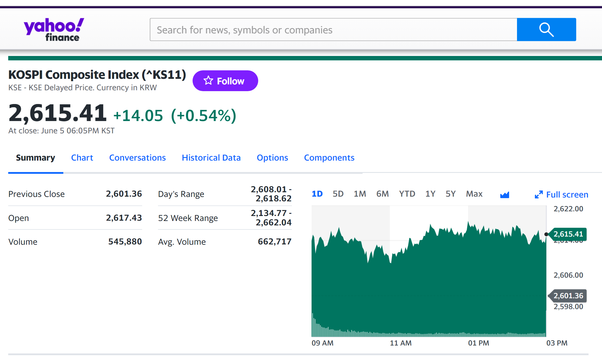The image size is (602, 364).
Task: Click the 52 Week Range label
Action: [x=188, y=218]
